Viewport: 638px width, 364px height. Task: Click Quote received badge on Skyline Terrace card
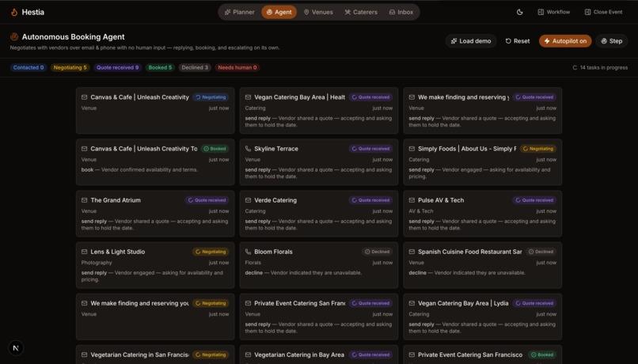371,149
